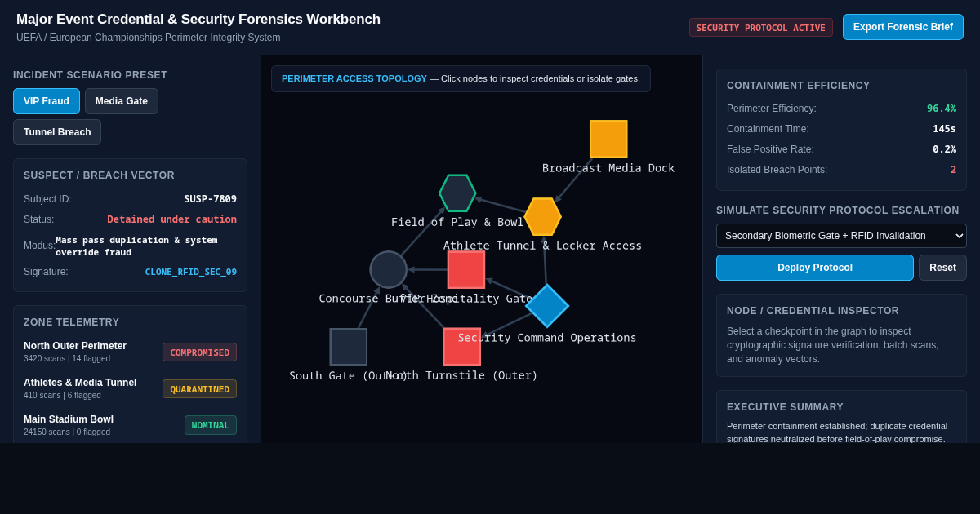This screenshot has height=514, width=980.
Task: Click the 96.4% perimeter efficiency value
Action: pyautogui.click(x=942, y=109)
